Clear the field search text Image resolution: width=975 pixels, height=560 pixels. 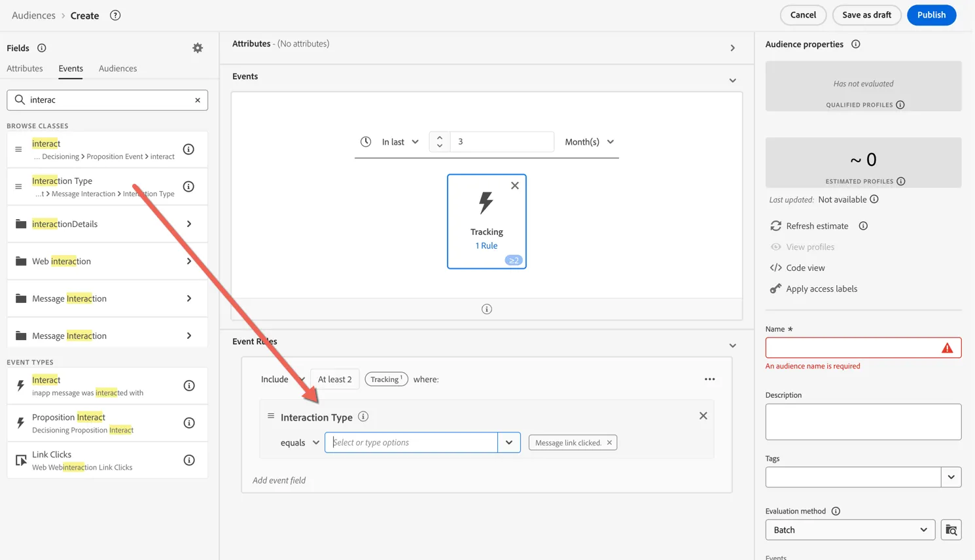(x=198, y=100)
